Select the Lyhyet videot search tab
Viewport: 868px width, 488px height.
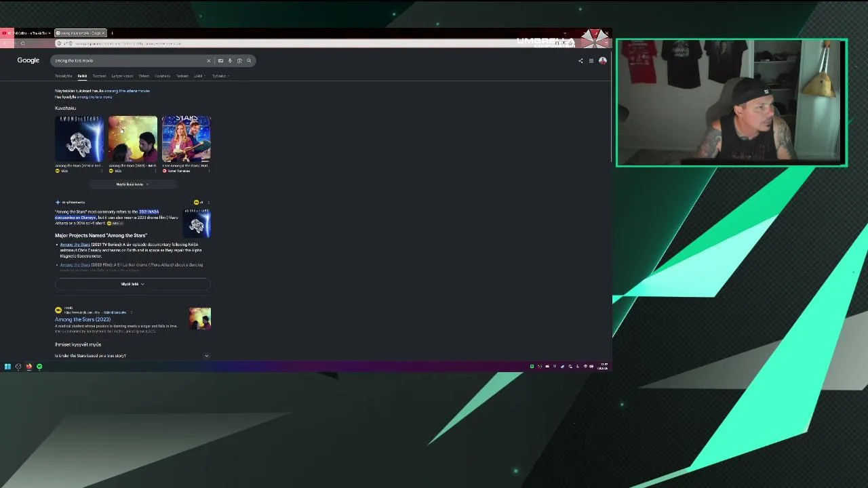click(122, 76)
